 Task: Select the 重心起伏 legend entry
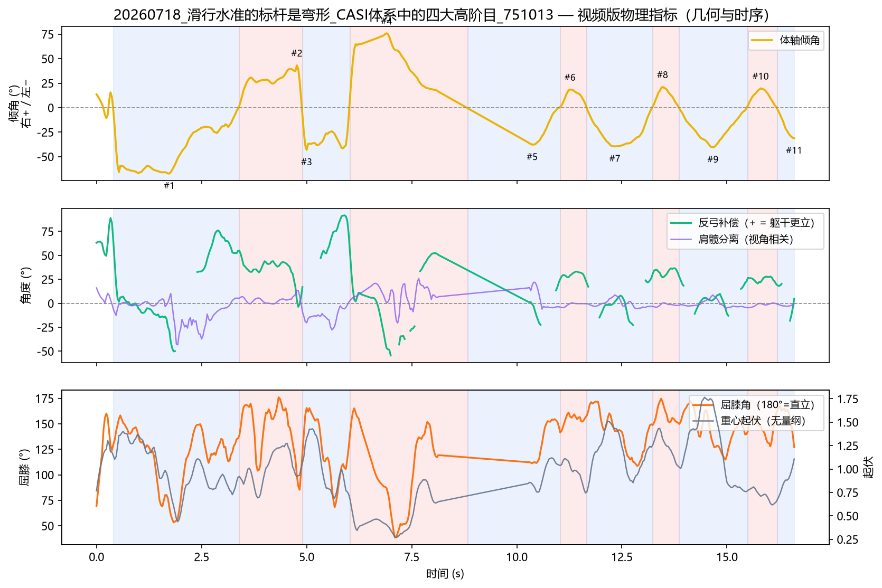click(750, 421)
